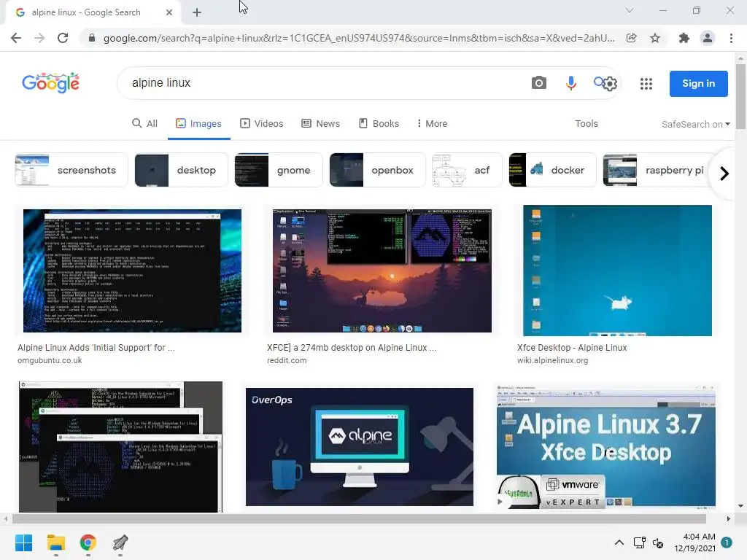The height and width of the screenshot is (560, 747).
Task: Go back to the previous page
Action: coord(16,38)
